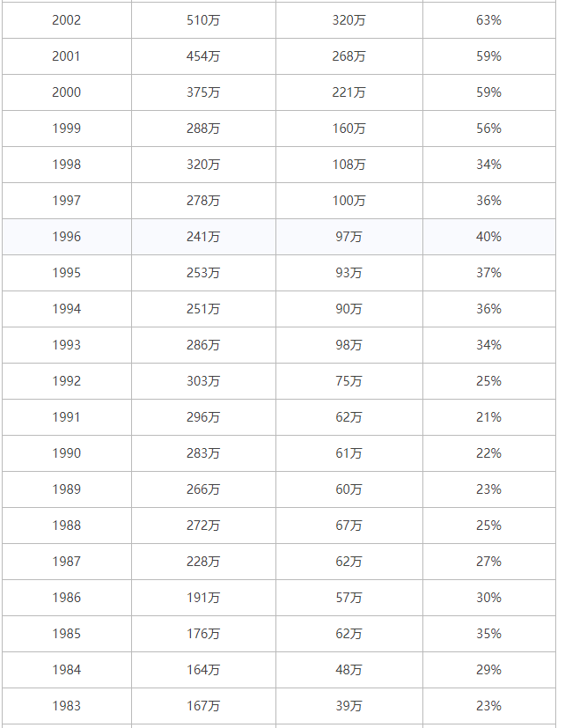This screenshot has height=728, width=565.
Task: Click the 48万 cell in 1984 row
Action: point(349,670)
